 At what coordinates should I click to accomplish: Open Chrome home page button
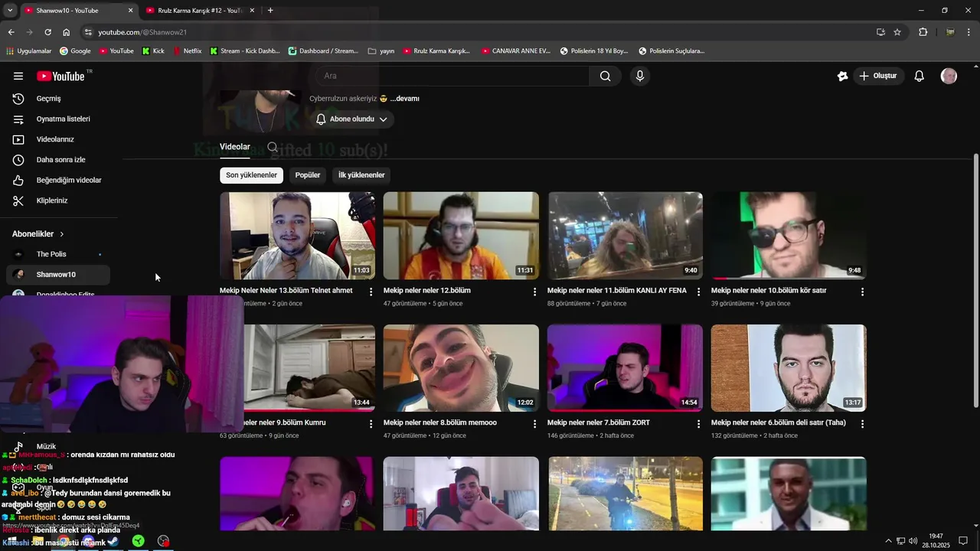(x=66, y=32)
